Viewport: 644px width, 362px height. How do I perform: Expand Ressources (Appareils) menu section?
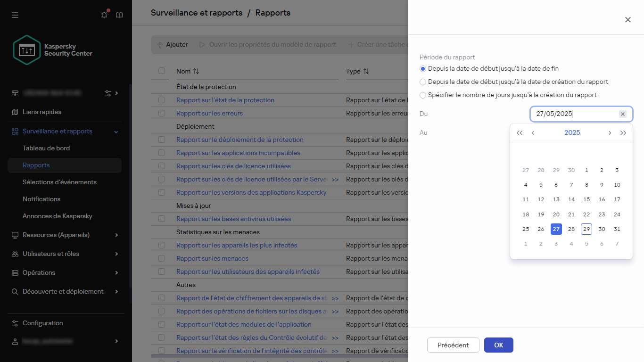point(116,235)
